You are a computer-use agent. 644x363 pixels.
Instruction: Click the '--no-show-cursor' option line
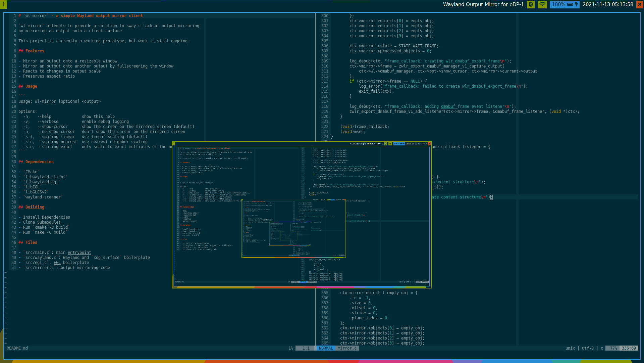coord(104,132)
